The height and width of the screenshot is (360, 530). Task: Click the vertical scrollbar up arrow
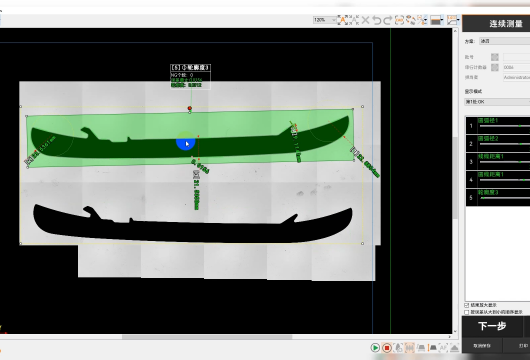point(455,31)
